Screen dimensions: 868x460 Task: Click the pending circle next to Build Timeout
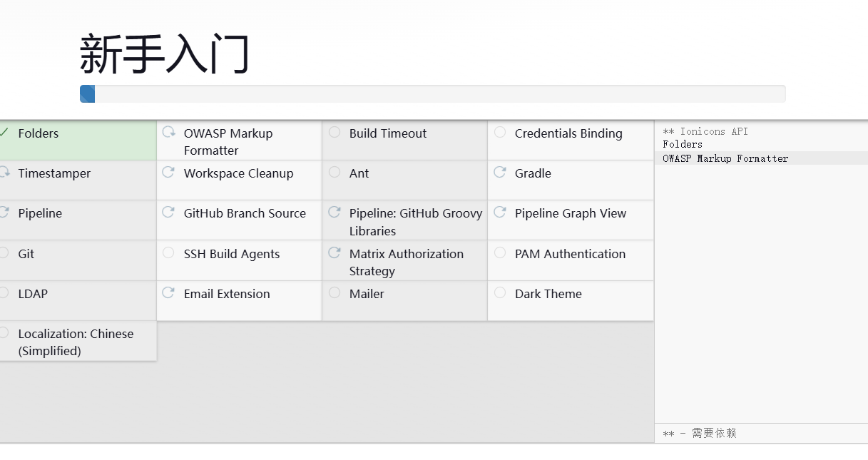point(335,132)
